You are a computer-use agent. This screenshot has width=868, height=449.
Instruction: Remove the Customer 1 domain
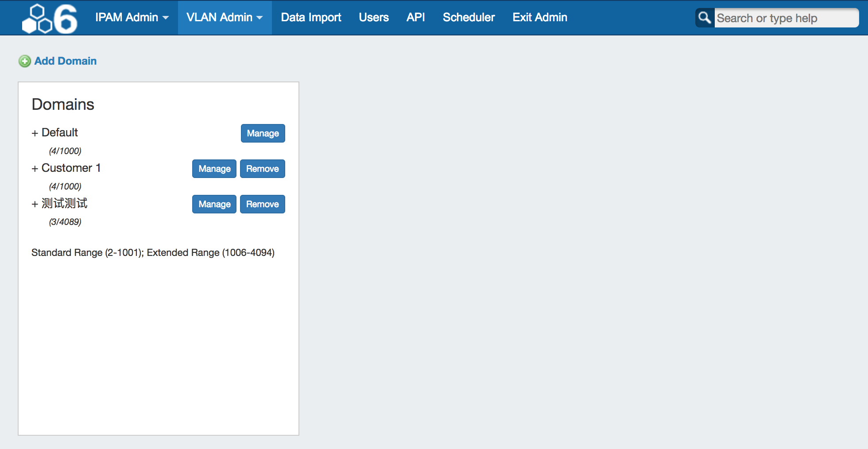262,169
